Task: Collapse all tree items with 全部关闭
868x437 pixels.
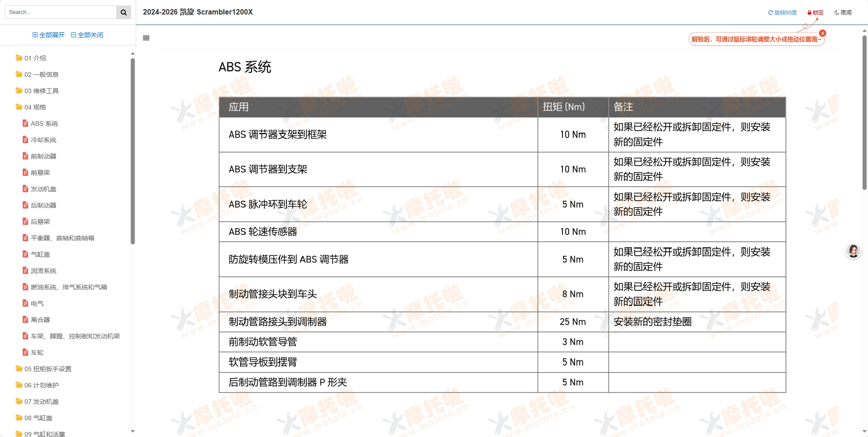Action: pyautogui.click(x=87, y=35)
